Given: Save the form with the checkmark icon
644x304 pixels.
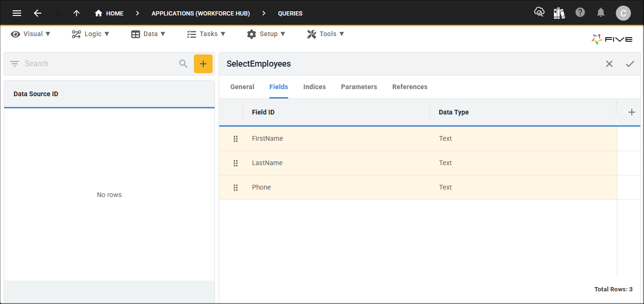Looking at the screenshot, I should pyautogui.click(x=630, y=64).
